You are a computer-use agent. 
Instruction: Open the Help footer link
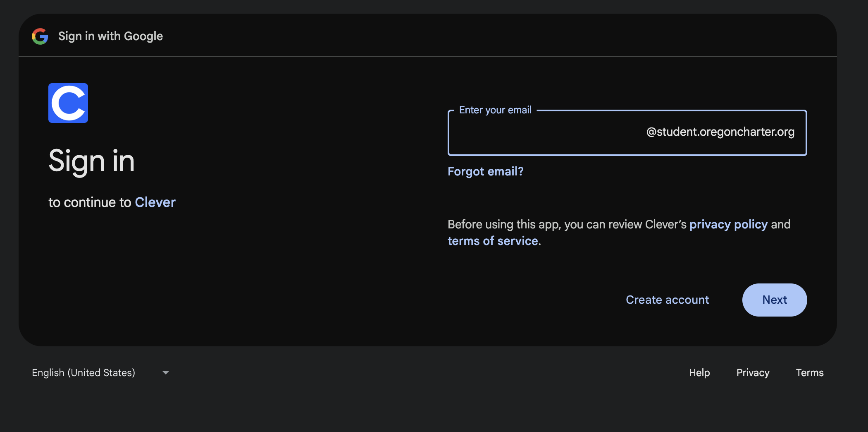coord(699,373)
